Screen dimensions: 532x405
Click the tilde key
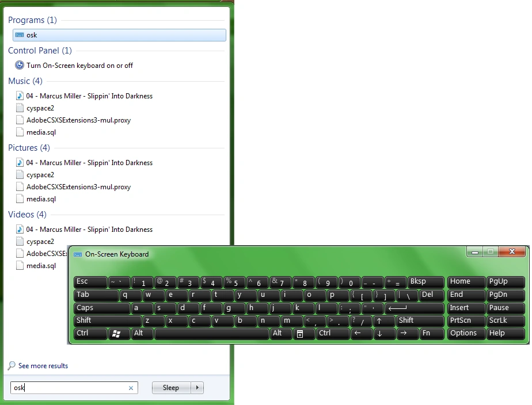point(119,282)
